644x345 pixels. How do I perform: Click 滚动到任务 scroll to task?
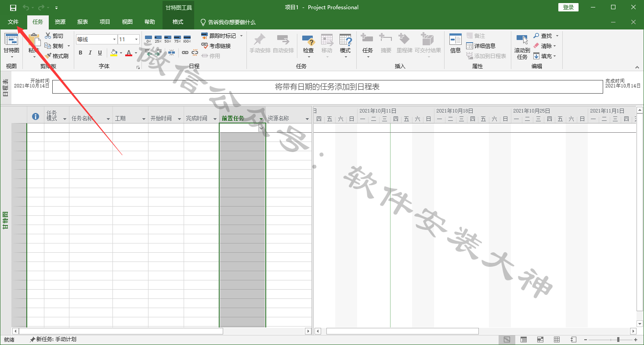(522, 47)
